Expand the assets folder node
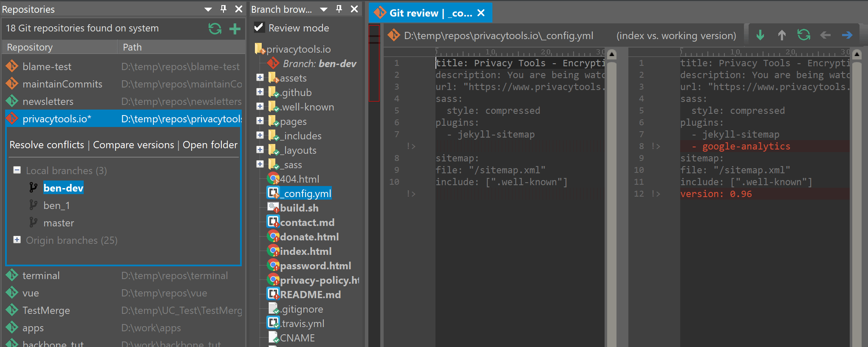 [260, 78]
